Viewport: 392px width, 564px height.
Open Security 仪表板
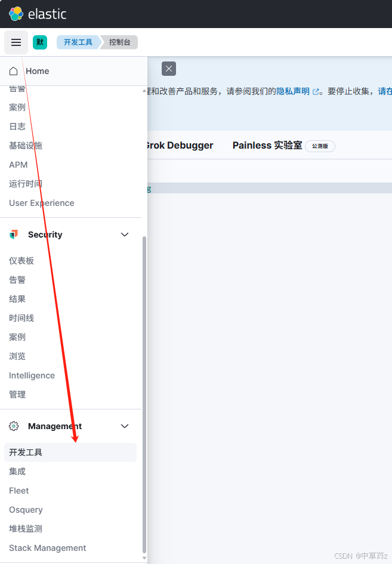click(21, 261)
